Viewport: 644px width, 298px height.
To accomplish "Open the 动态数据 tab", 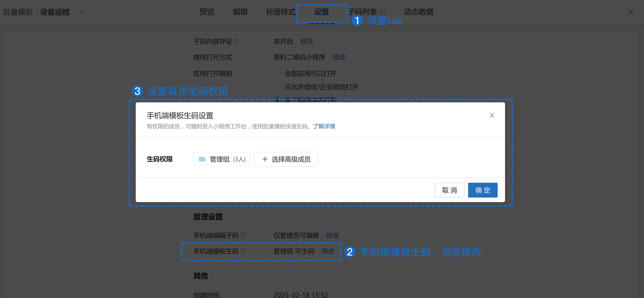I will (x=418, y=12).
